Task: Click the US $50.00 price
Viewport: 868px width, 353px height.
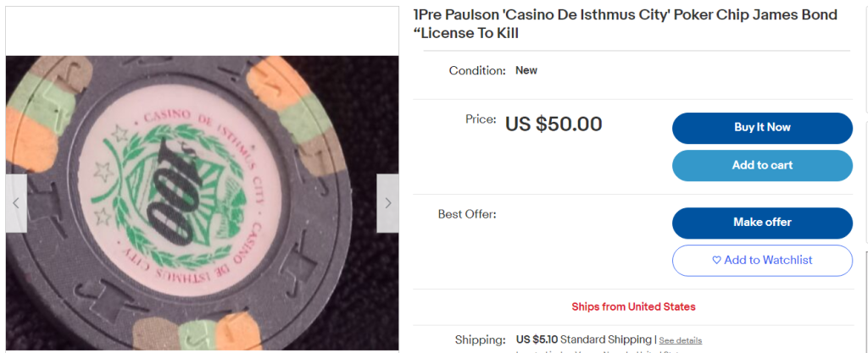Action: tap(554, 124)
